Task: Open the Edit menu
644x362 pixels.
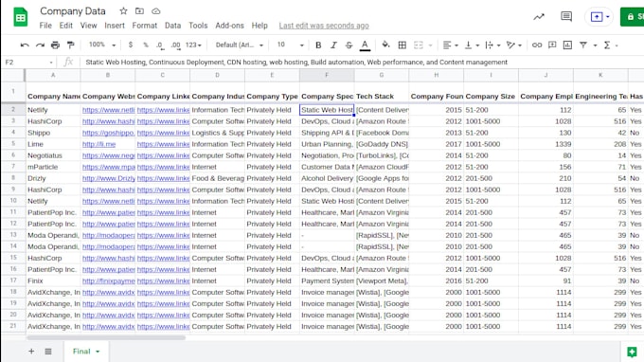Action: click(x=65, y=26)
